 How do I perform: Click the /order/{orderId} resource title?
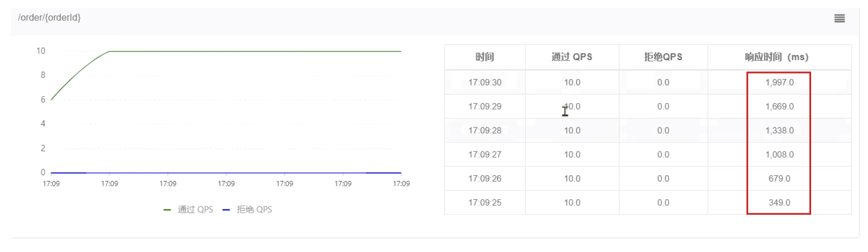click(49, 18)
